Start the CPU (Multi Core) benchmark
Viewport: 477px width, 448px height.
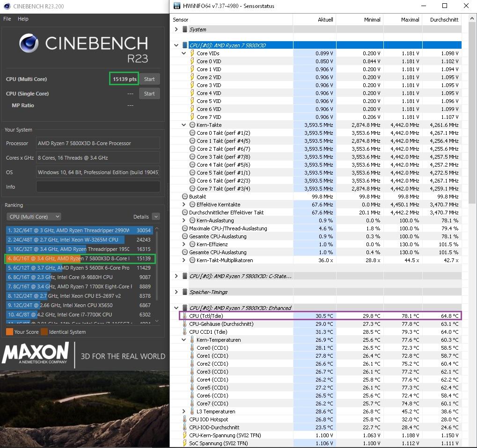point(149,79)
